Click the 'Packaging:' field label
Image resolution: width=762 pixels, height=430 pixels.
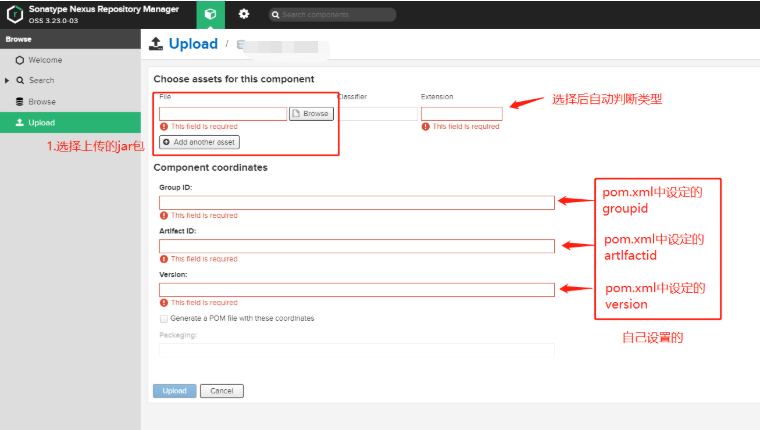(x=178, y=335)
